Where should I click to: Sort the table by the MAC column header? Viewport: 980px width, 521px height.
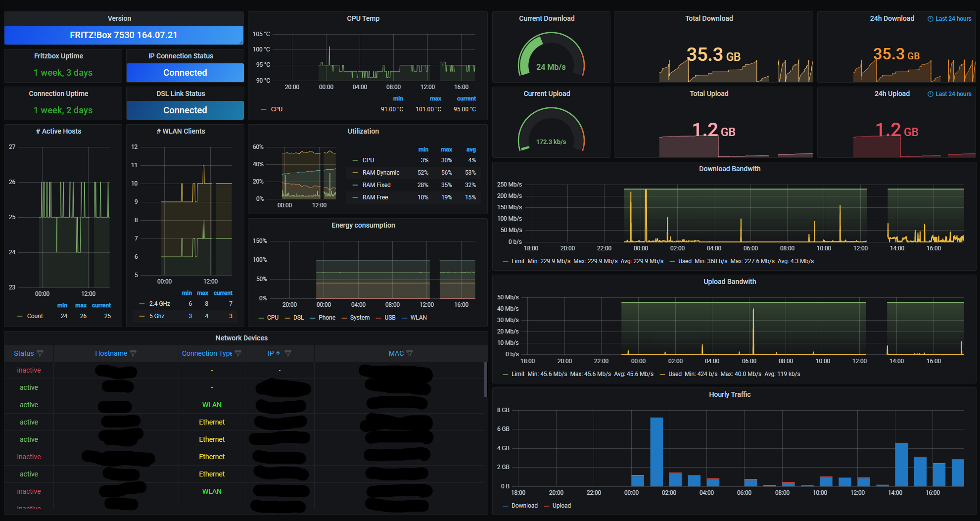396,353
